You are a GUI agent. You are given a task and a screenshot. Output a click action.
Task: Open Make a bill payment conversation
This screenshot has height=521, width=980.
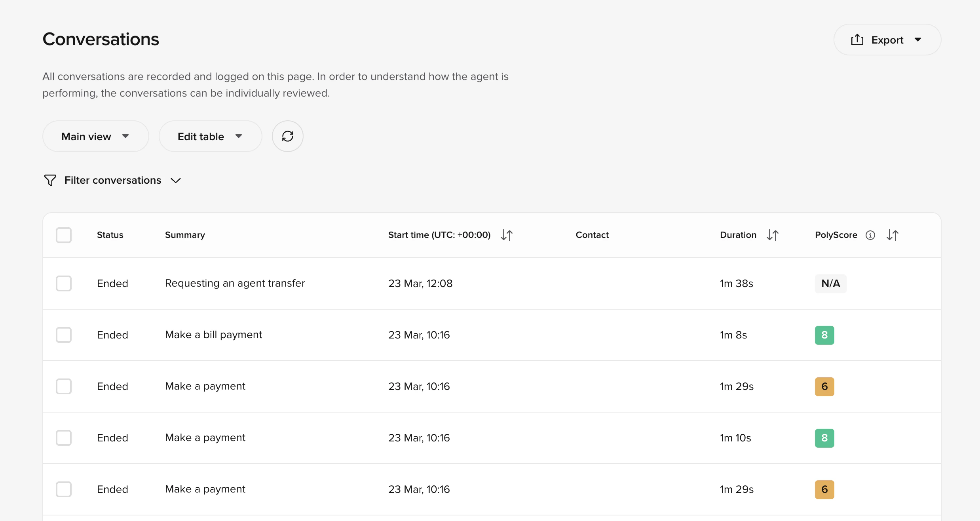[213, 335]
